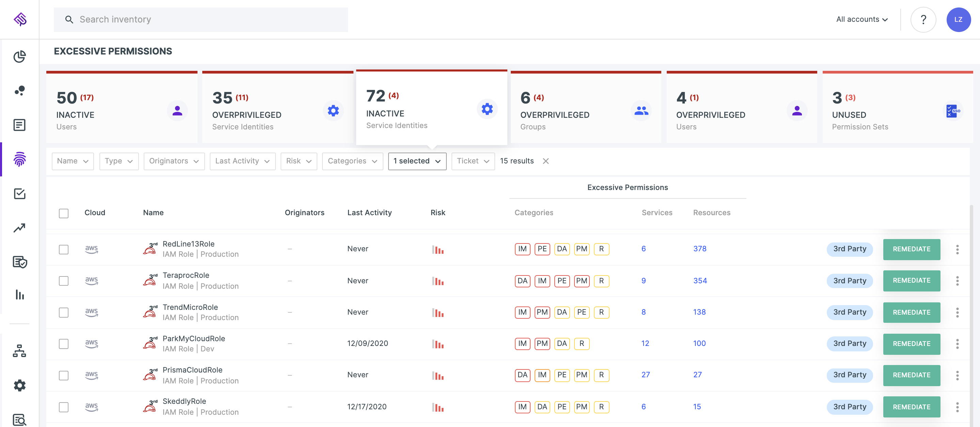Expand the Categories filter dropdown
The width and height of the screenshot is (980, 427).
click(352, 161)
